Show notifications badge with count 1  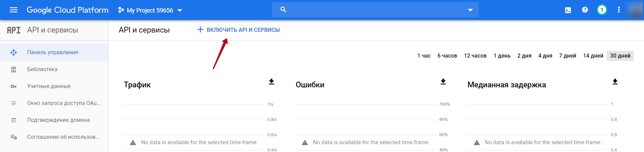602,10
